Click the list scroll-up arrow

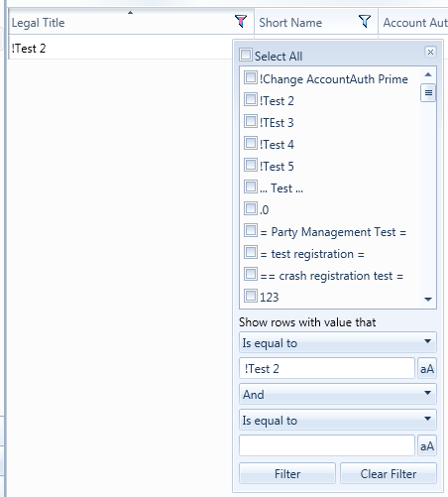[428, 74]
